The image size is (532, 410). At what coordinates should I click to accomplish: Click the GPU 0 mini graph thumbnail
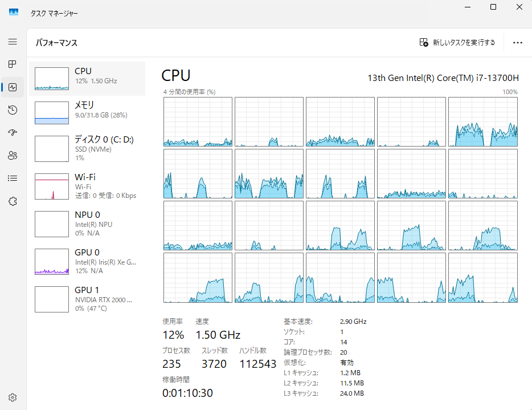point(52,262)
